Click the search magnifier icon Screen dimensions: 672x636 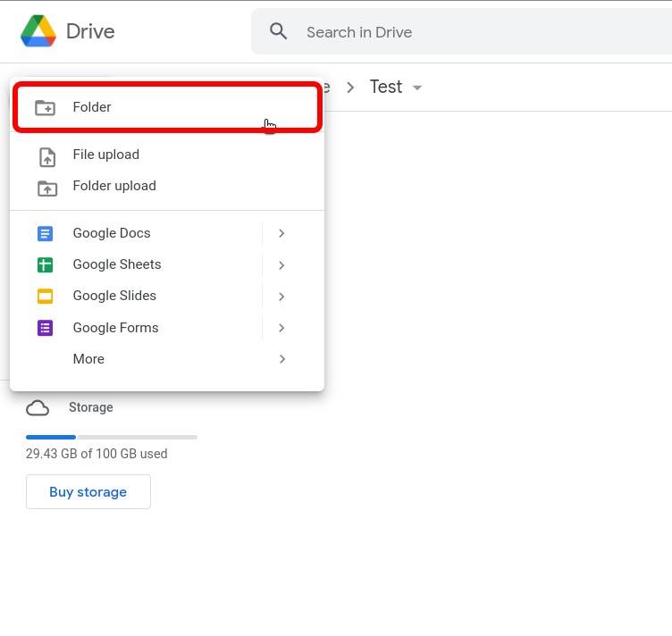(278, 31)
